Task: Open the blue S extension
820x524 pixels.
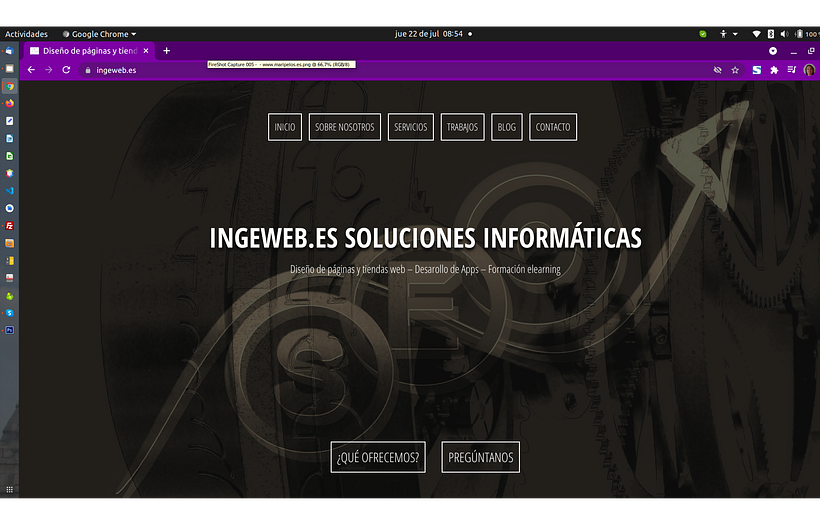Action: pos(757,70)
